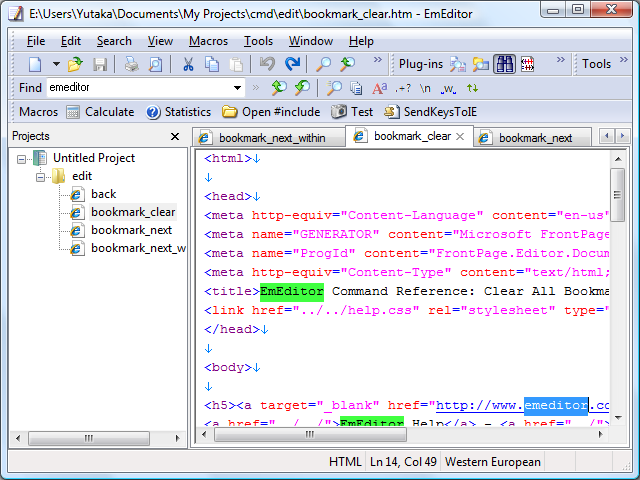Click the Redo arrow icon
The image size is (640, 480).
292,64
